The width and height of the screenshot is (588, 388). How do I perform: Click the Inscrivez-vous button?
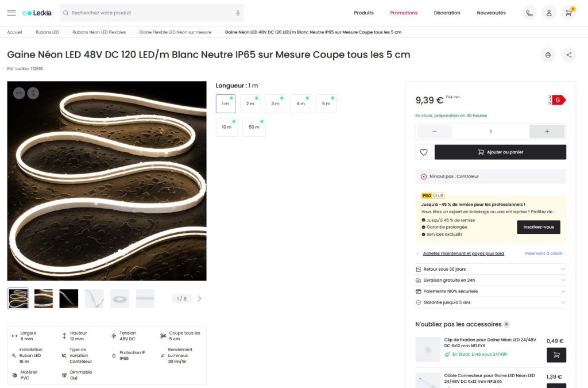coord(538,227)
